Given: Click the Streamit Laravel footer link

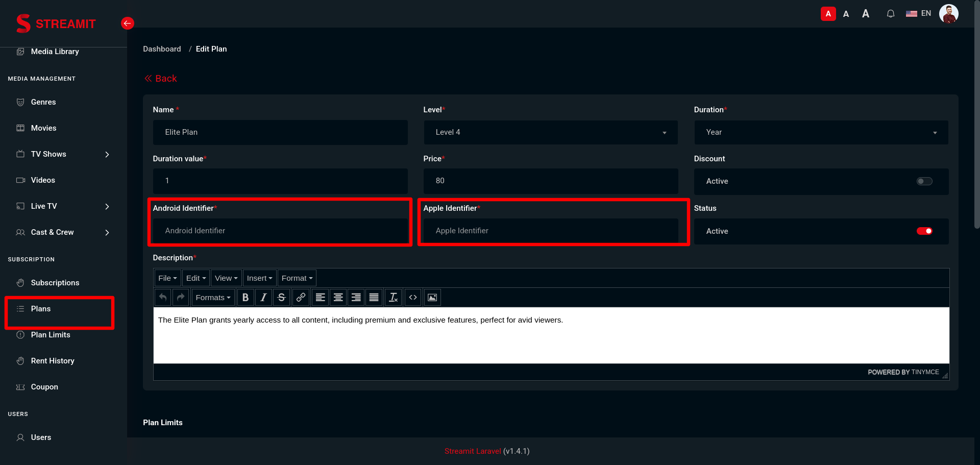Looking at the screenshot, I should click(473, 451).
